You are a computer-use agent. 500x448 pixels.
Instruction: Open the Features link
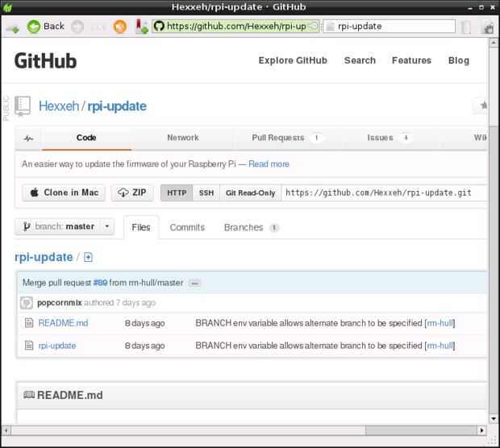(411, 60)
